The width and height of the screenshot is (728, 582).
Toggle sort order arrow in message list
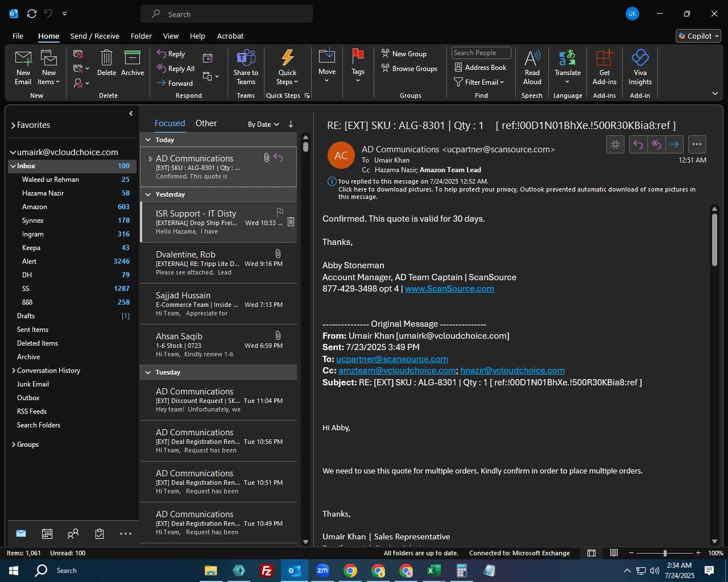(291, 124)
